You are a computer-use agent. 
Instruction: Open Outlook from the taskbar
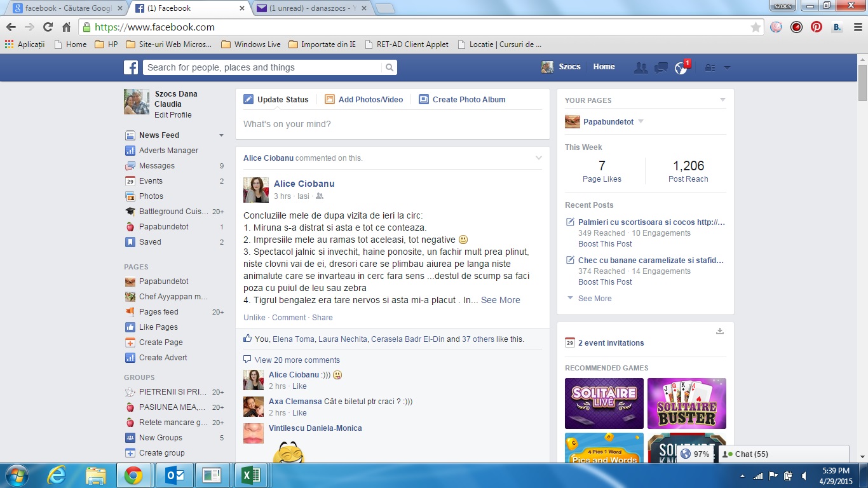click(173, 475)
